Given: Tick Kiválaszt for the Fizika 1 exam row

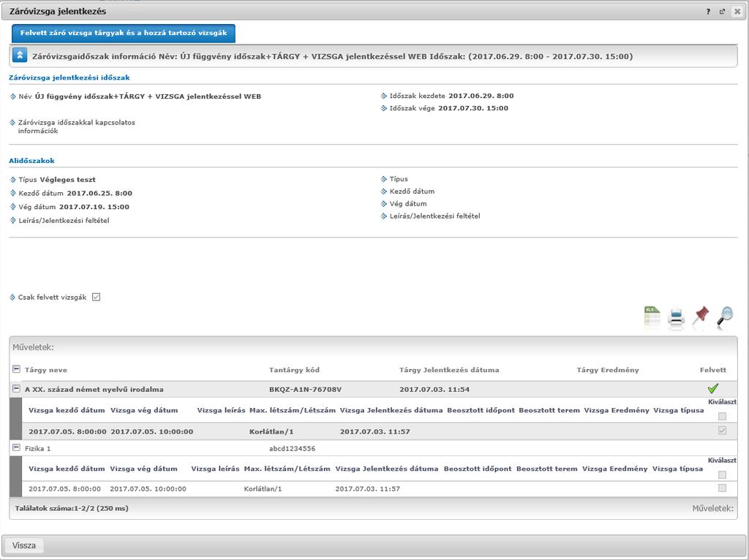Looking at the screenshot, I should [722, 488].
